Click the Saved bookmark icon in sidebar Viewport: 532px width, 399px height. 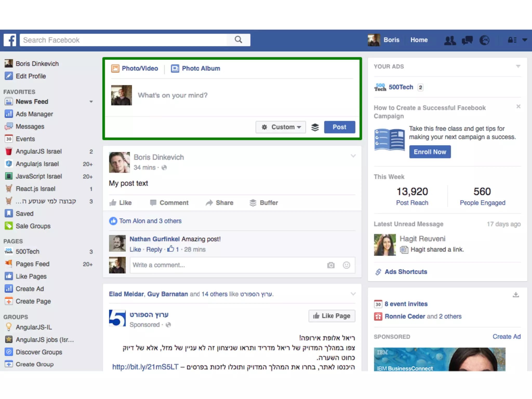(9, 213)
